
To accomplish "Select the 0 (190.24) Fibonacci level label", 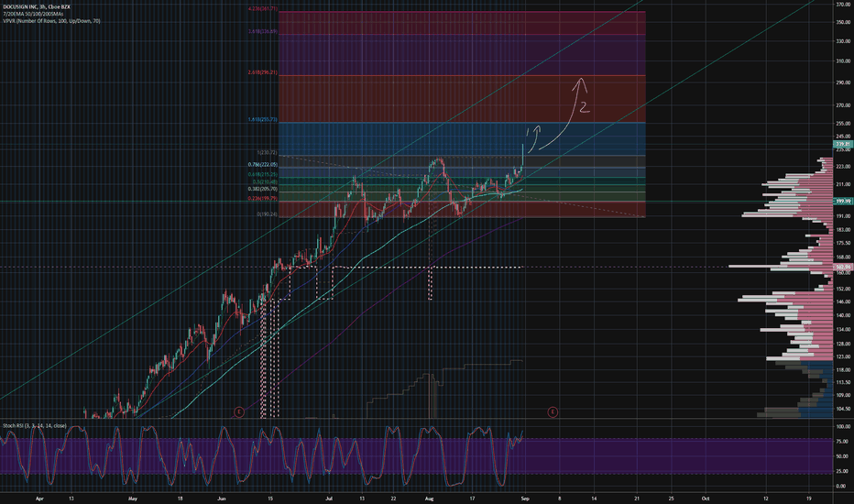I will [267, 214].
